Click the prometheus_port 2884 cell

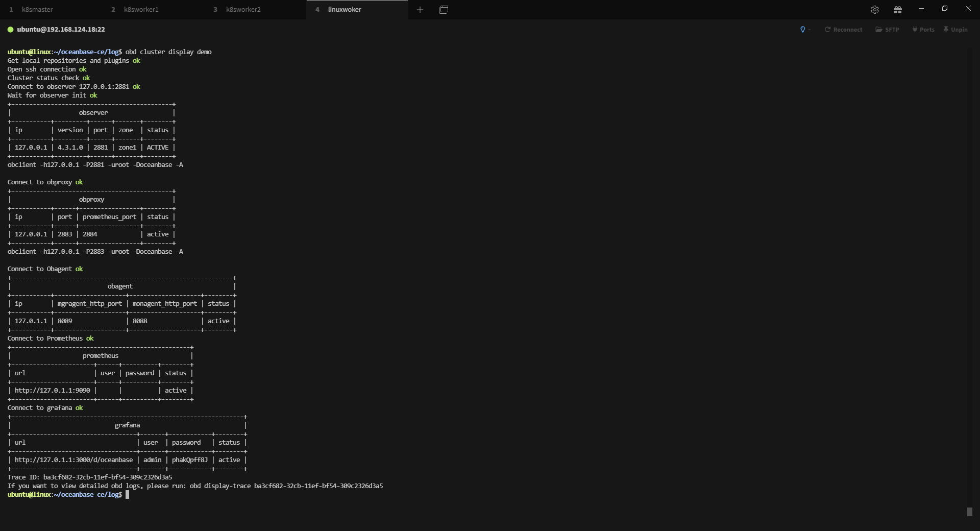(x=90, y=234)
